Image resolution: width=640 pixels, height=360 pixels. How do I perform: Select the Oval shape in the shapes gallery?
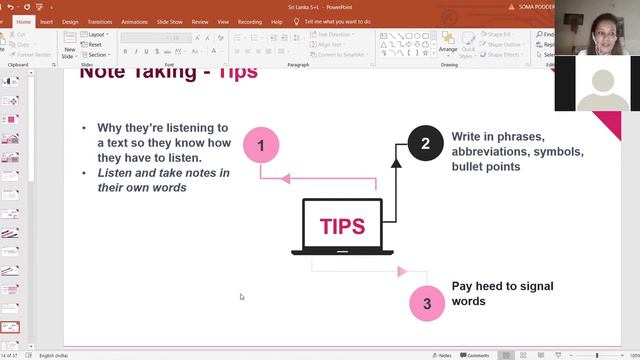tap(417, 36)
